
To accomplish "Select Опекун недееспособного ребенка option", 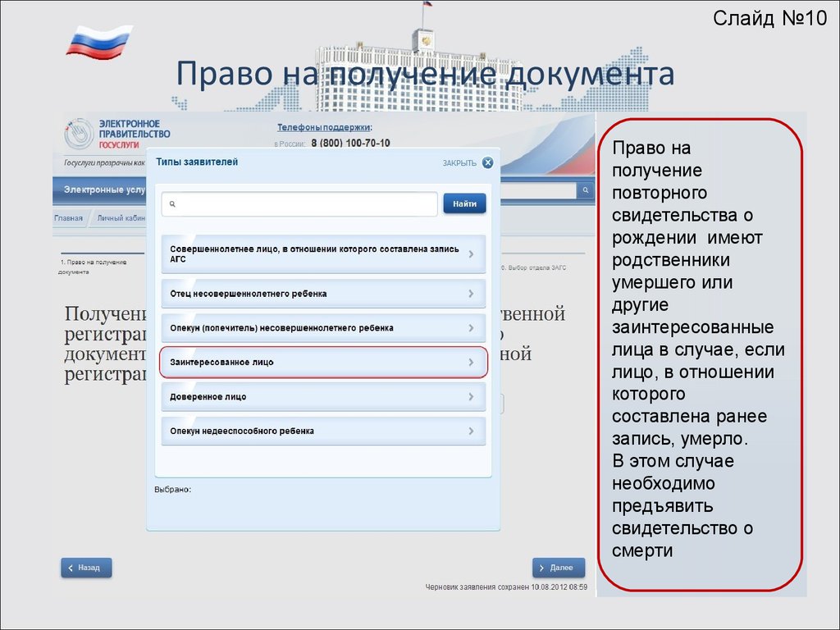I will (323, 431).
